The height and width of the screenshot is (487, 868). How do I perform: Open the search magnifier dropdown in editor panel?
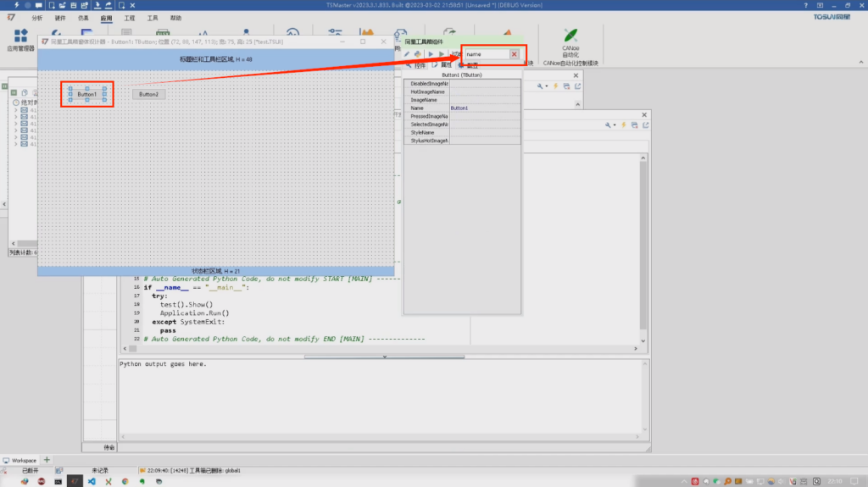tap(610, 125)
